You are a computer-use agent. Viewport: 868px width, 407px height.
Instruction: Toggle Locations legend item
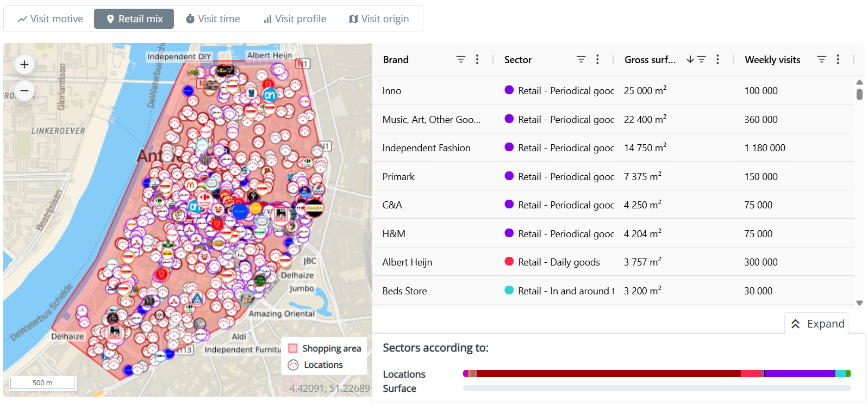point(316,365)
